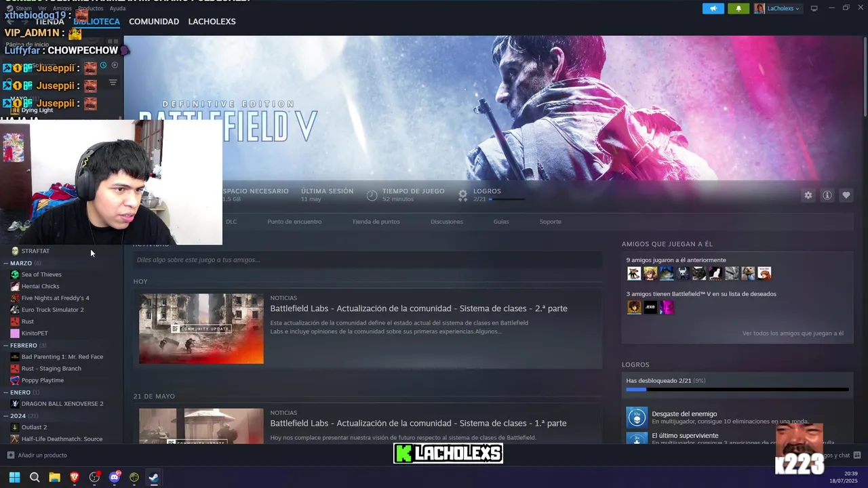
Task: Click Añadir un producto
Action: (x=37, y=455)
